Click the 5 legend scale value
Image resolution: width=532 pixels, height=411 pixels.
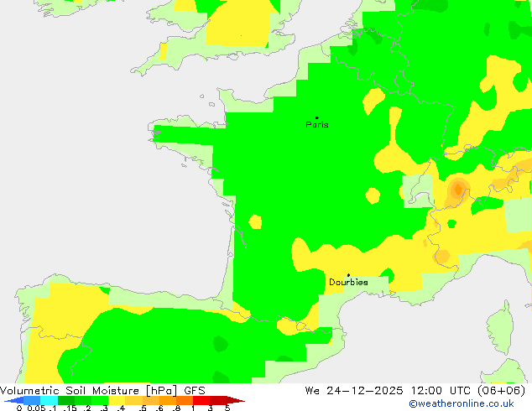[227, 408]
